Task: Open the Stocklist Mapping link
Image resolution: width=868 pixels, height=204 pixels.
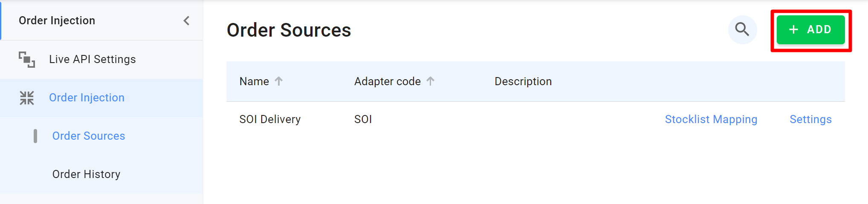Action: (x=711, y=119)
